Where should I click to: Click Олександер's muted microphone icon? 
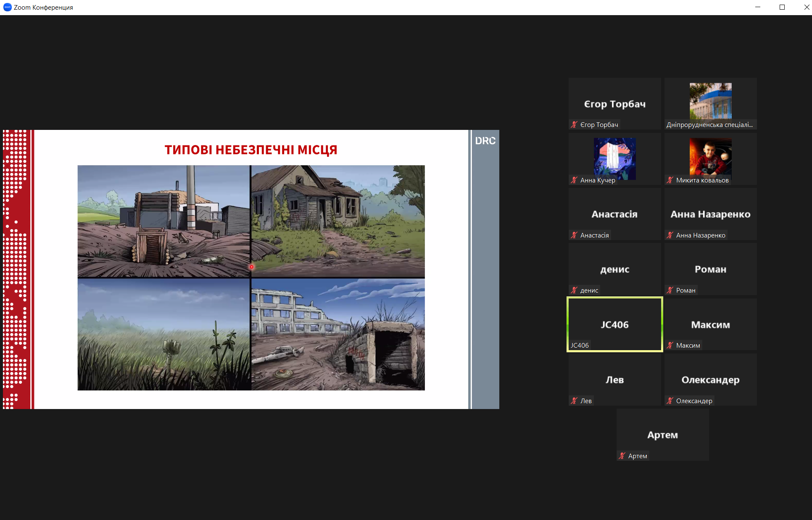(x=670, y=401)
